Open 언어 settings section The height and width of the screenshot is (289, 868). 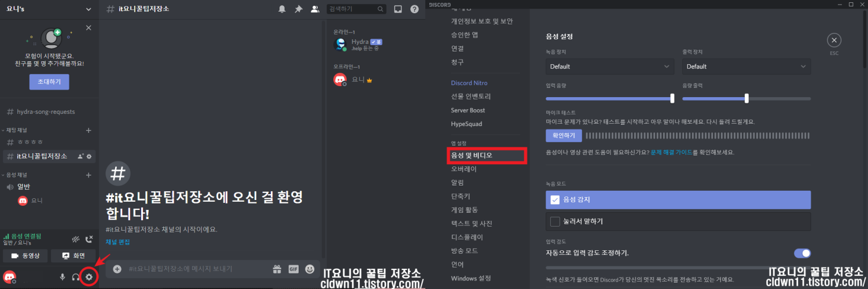[x=457, y=265]
